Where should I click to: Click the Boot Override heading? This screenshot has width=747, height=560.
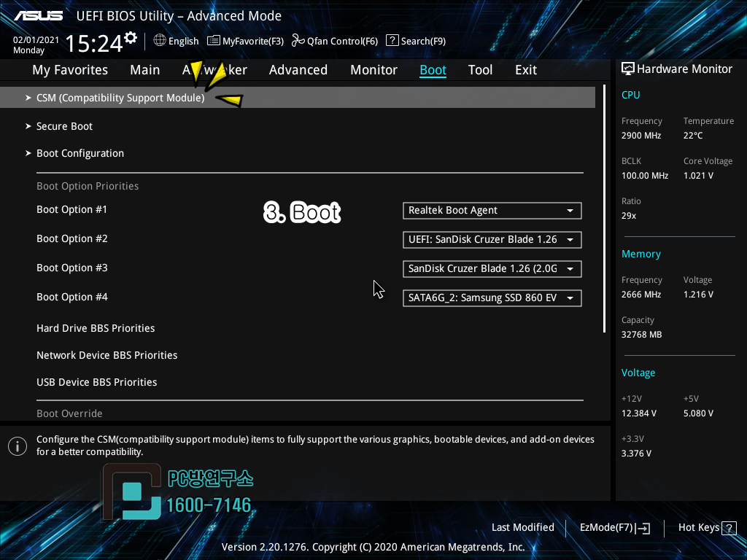(x=69, y=413)
